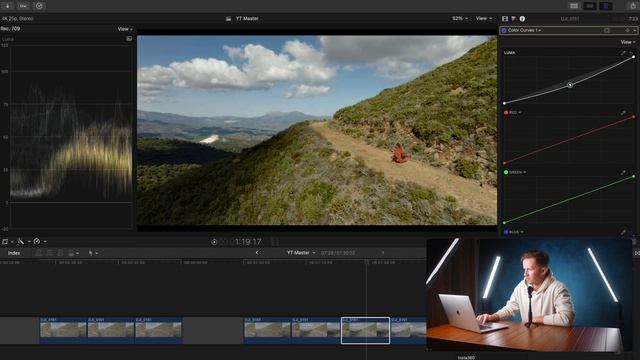Click the Luma curve eyedropper
The height and width of the screenshot is (360, 640).
click(x=623, y=53)
